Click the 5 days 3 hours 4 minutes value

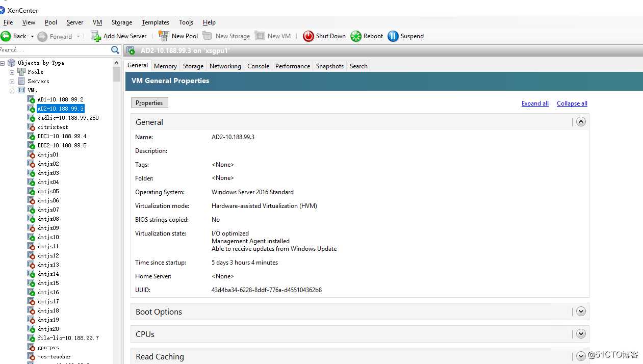[x=245, y=263]
